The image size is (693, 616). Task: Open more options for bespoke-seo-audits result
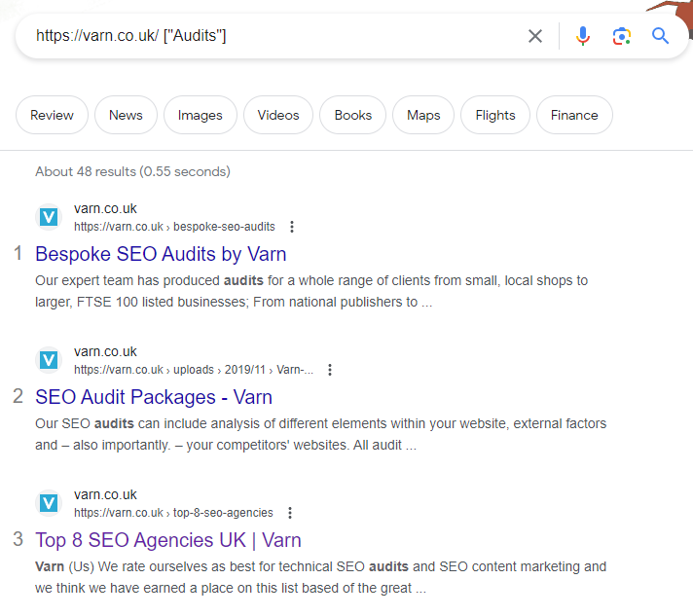pos(292,227)
